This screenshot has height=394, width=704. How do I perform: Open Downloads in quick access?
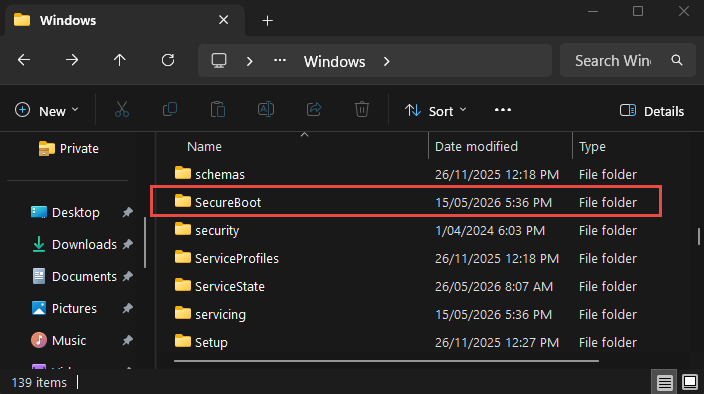pyautogui.click(x=75, y=245)
